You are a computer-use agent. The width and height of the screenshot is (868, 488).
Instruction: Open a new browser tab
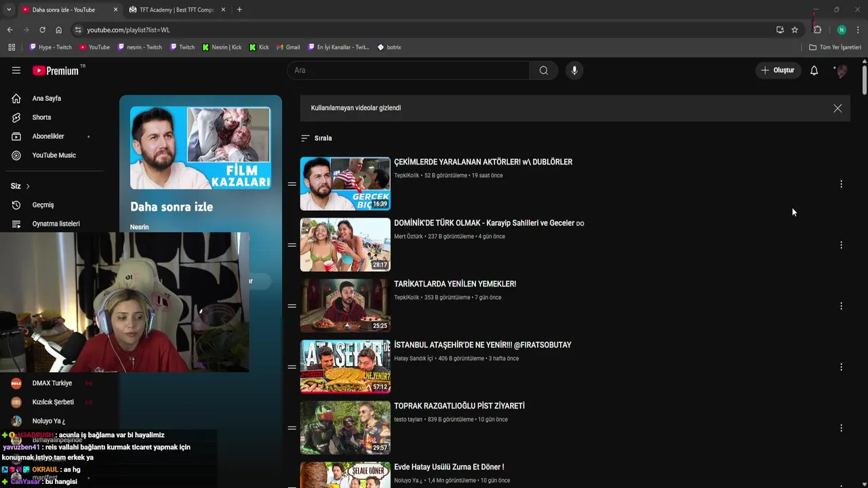coord(239,10)
